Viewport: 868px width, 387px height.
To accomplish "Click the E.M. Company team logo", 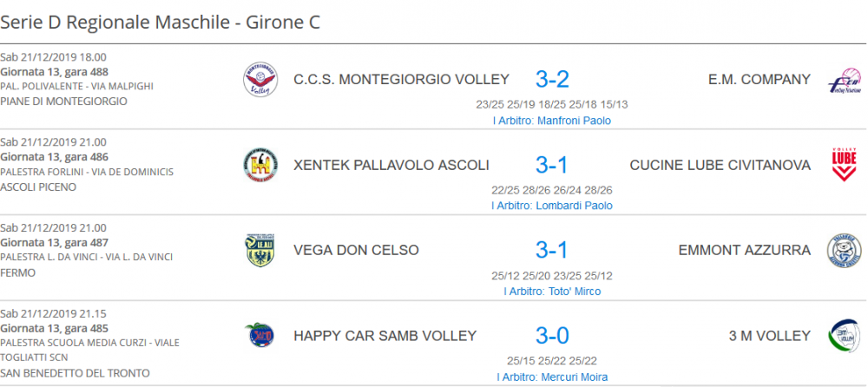I will point(845,80).
